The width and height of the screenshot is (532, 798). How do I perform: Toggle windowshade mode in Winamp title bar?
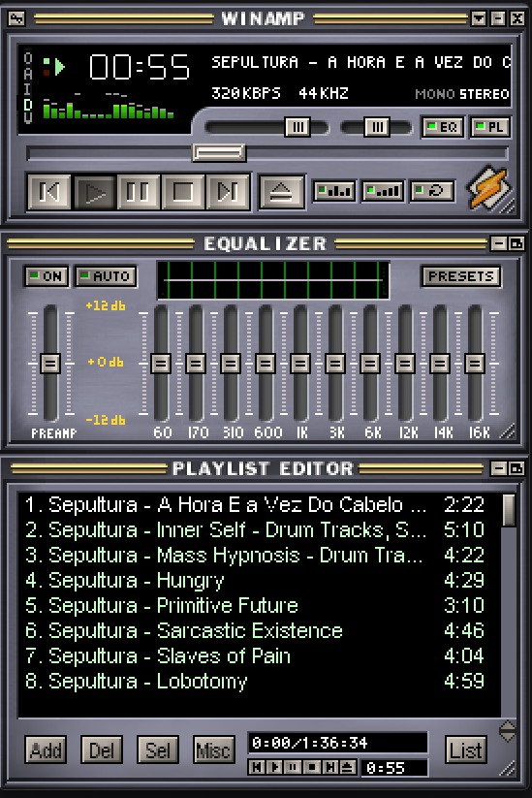[x=498, y=18]
